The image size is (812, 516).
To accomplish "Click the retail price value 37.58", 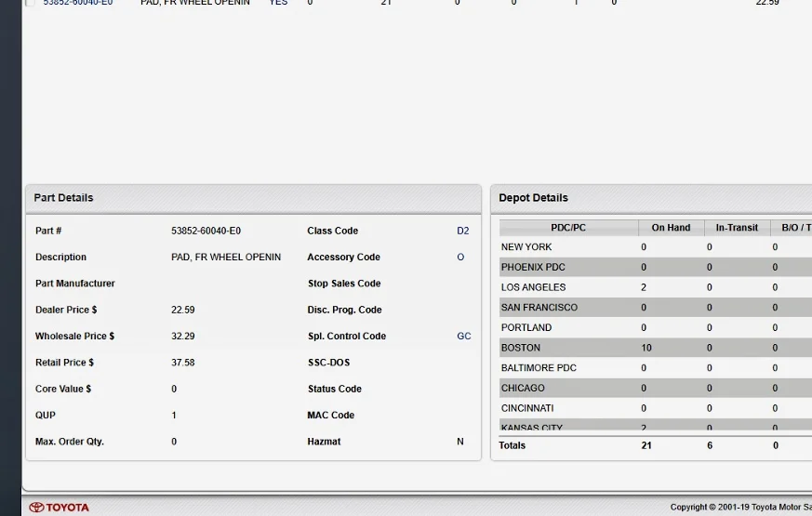I will (x=183, y=363).
